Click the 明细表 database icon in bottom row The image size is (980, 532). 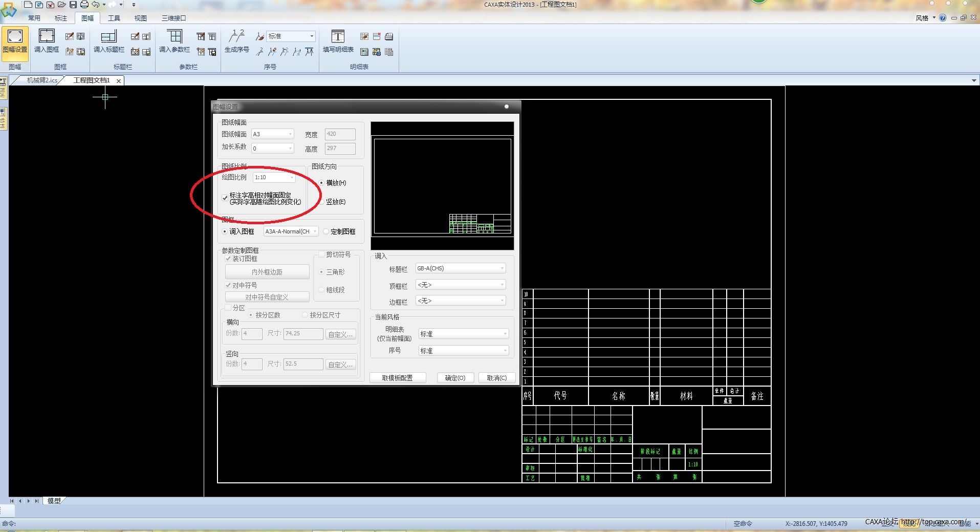click(x=377, y=52)
